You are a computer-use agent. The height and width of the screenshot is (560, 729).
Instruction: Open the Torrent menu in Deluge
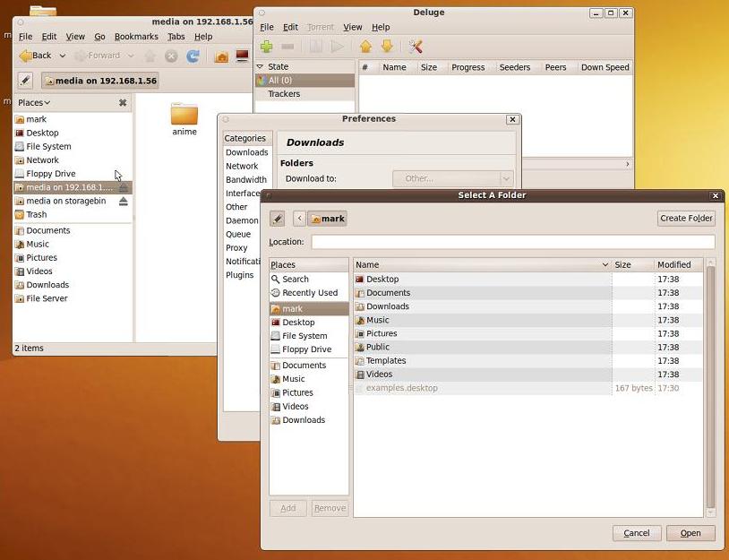pyautogui.click(x=321, y=28)
